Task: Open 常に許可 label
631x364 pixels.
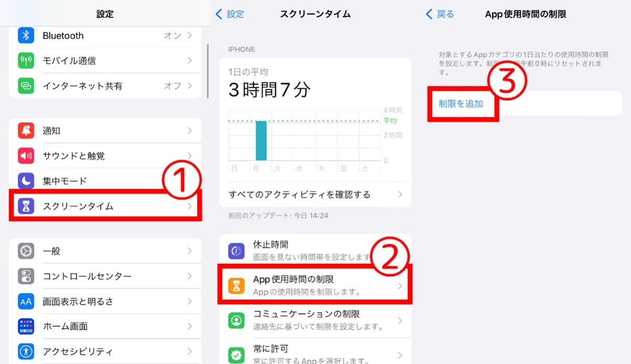Action: (270, 349)
